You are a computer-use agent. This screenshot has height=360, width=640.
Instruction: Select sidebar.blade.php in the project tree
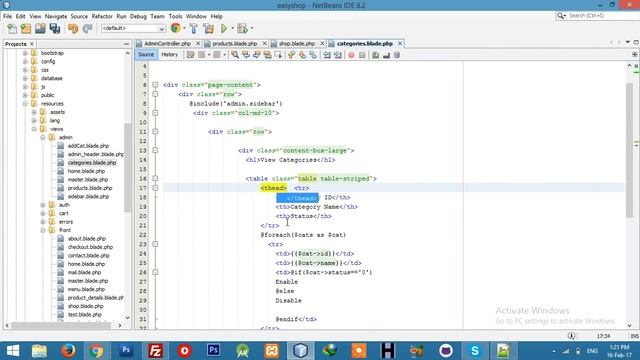click(88, 196)
